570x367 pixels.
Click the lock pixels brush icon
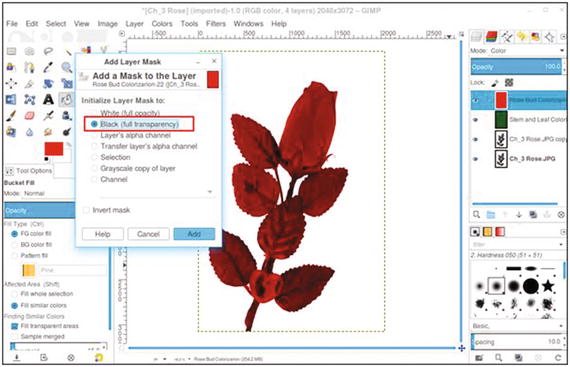[x=495, y=83]
